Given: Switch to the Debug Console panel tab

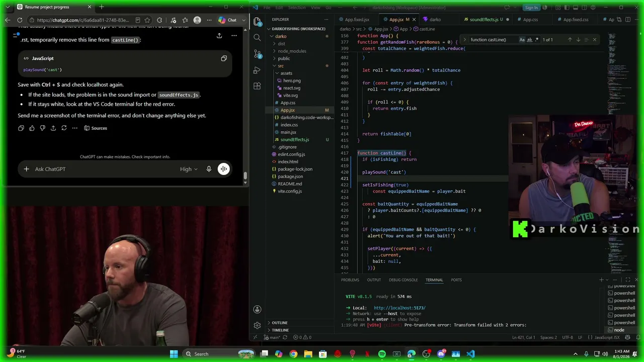Looking at the screenshot, I should pos(403,280).
